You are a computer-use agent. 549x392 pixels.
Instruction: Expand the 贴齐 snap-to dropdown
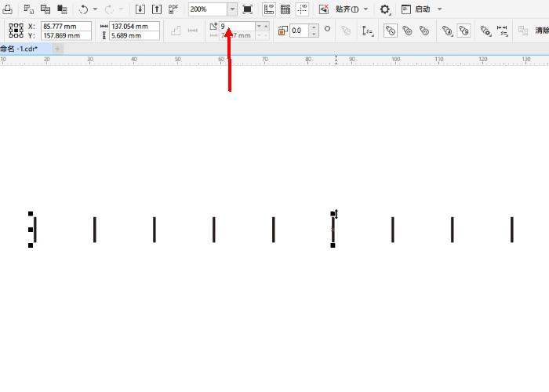pyautogui.click(x=365, y=9)
